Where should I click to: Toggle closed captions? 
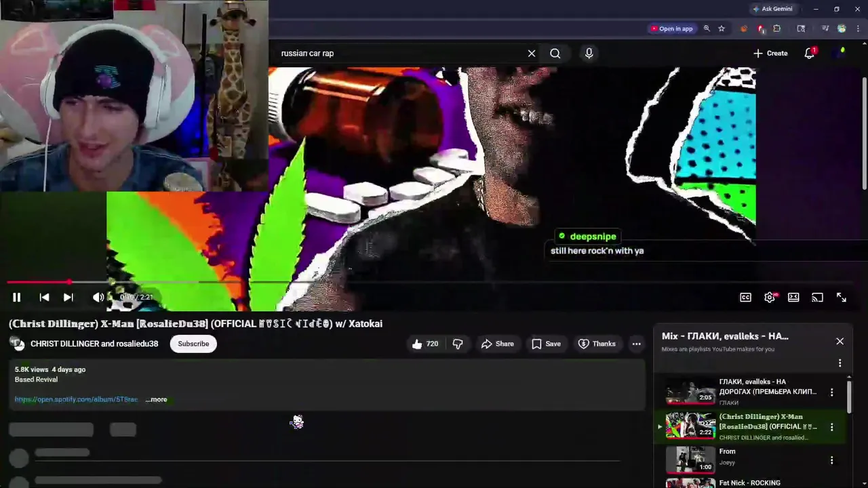pos(745,298)
